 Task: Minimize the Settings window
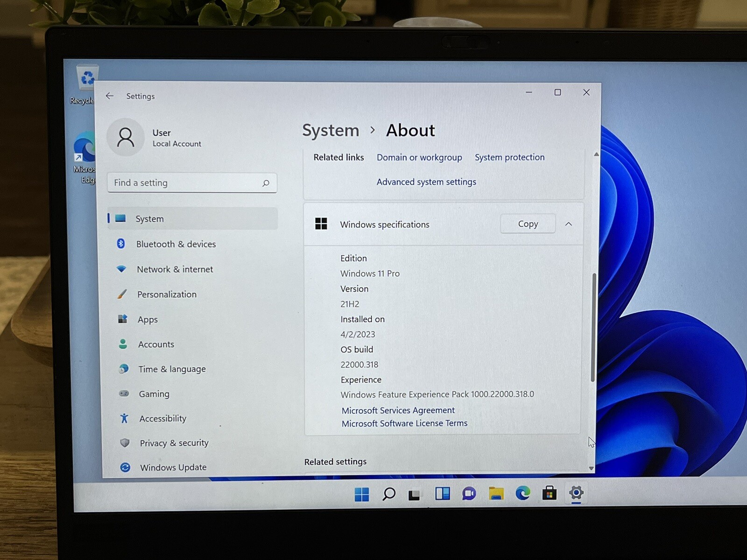click(x=529, y=92)
